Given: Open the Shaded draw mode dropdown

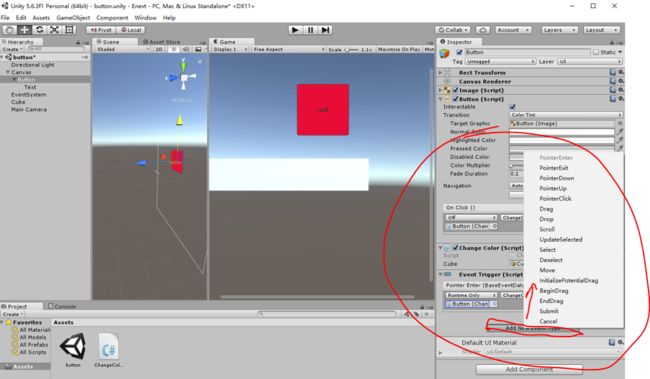Looking at the screenshot, I should [x=123, y=49].
